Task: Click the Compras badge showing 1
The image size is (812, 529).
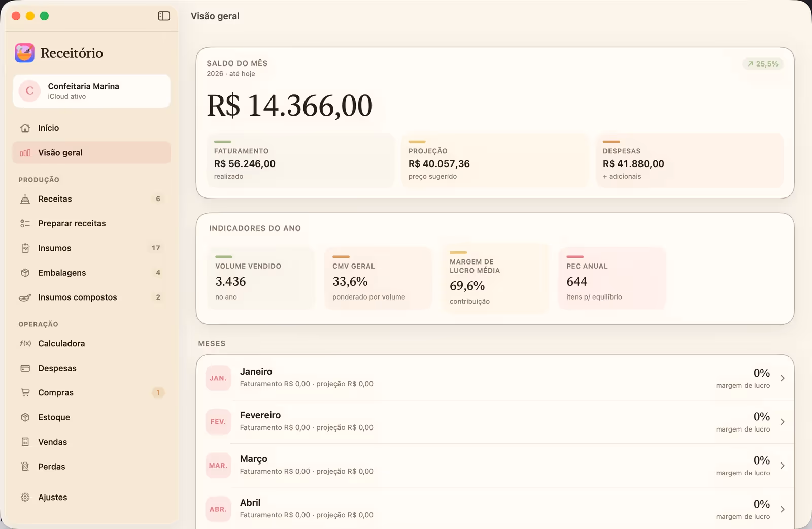Action: [158, 393]
